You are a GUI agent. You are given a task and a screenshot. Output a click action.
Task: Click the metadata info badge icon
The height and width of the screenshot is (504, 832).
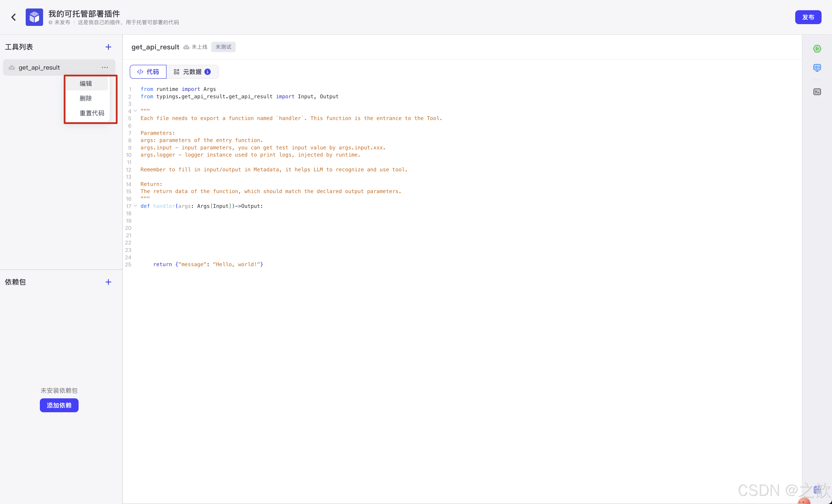(x=208, y=72)
